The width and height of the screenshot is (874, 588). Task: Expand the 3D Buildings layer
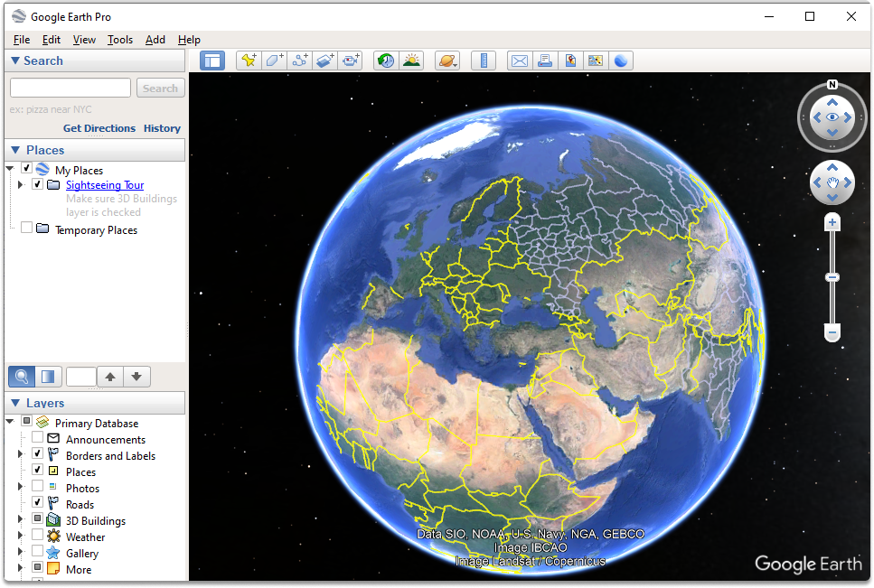(x=21, y=519)
